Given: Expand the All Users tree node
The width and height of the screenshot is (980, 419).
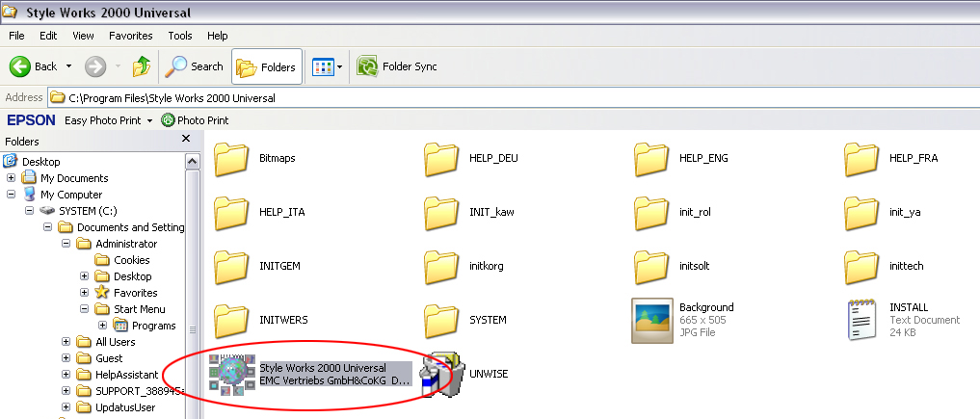Looking at the screenshot, I should pos(66,342).
